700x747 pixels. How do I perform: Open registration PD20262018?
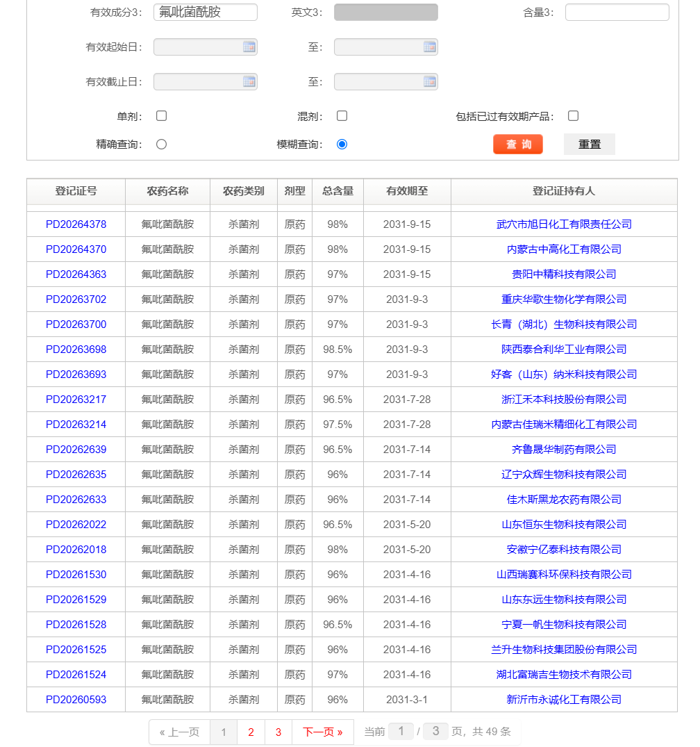[x=76, y=549]
